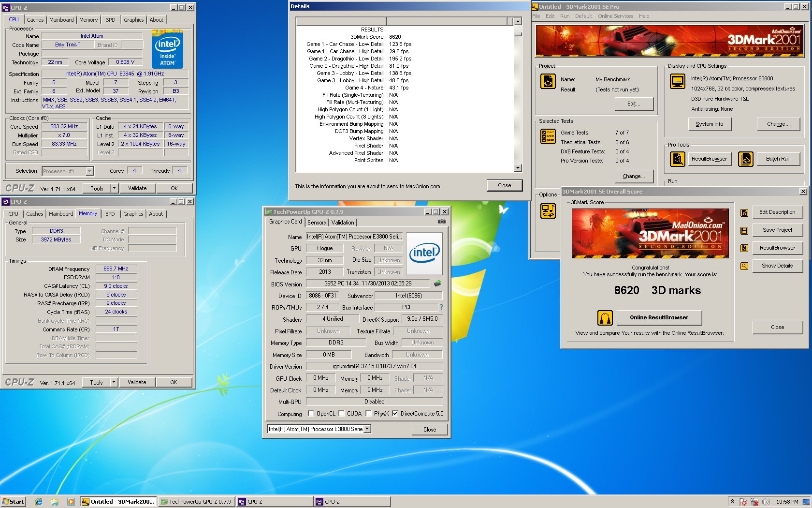Click the Details results scrollbar up arrow
Image resolution: width=812 pixels, height=508 pixels.
click(x=518, y=21)
